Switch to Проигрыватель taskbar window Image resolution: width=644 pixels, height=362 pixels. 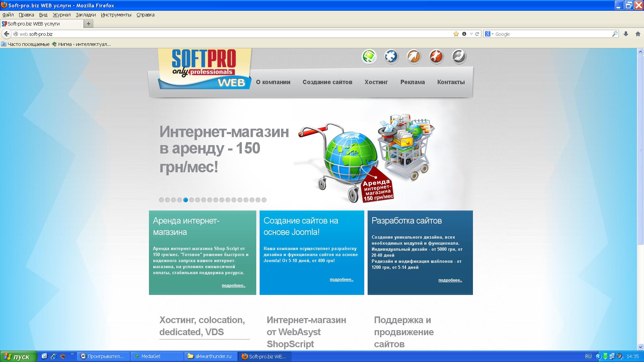(x=104, y=356)
